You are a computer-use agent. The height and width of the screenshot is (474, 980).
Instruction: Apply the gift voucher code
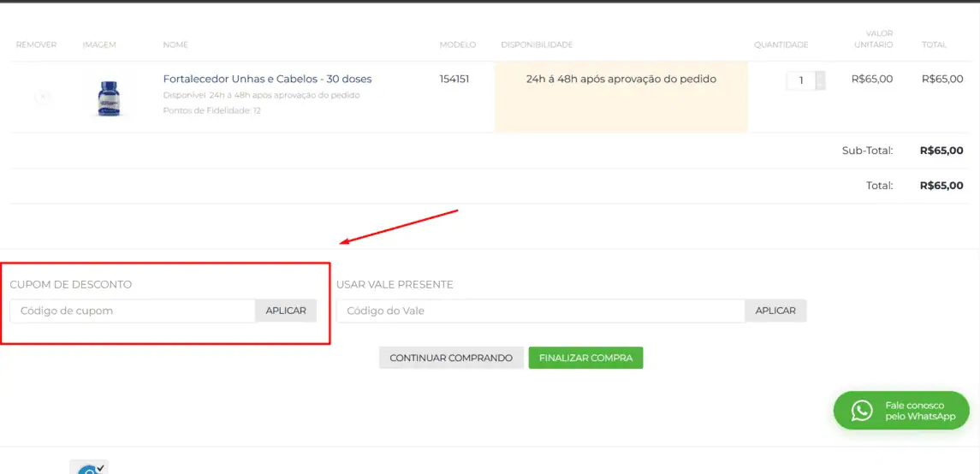[x=775, y=311]
